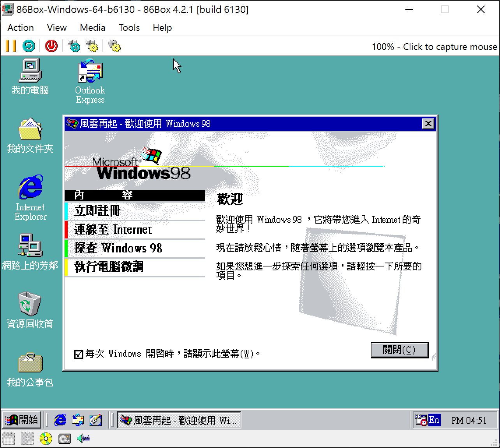Click the 歡迎 heading text

point(230,199)
